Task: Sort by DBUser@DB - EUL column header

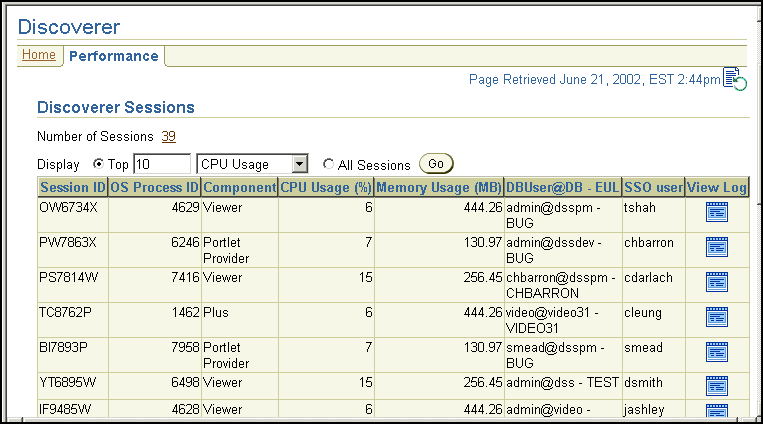Action: click(x=563, y=187)
